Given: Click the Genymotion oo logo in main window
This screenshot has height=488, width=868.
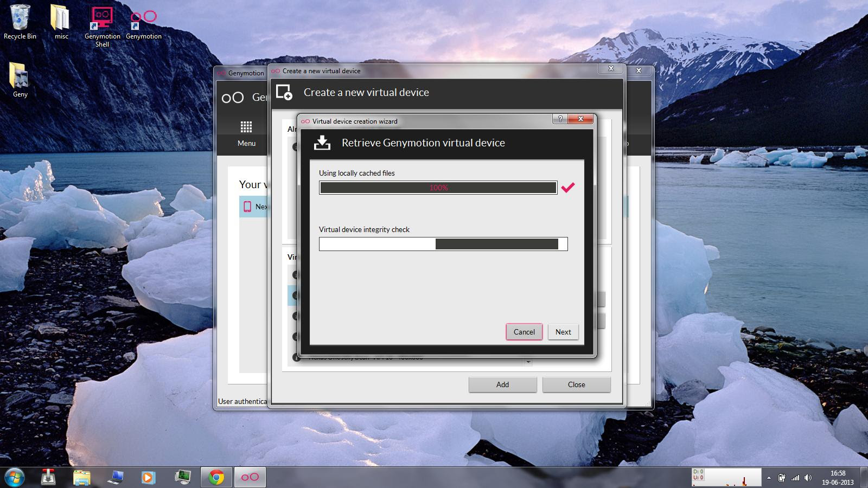Looking at the screenshot, I should (233, 98).
